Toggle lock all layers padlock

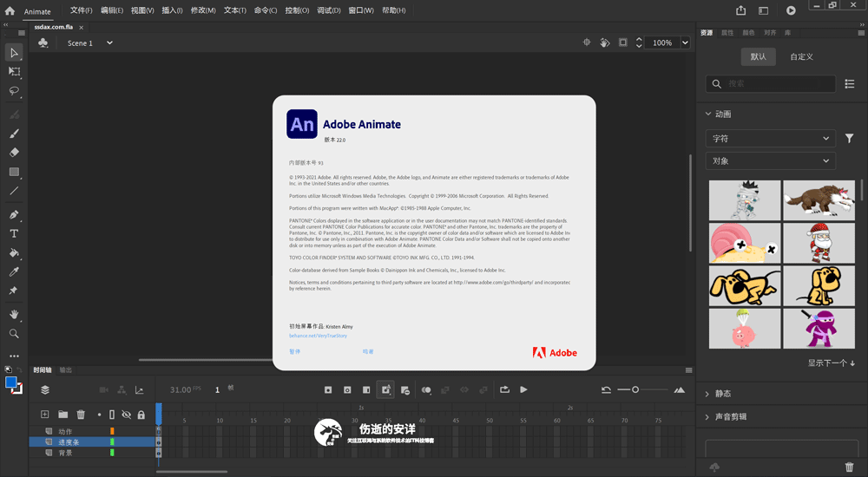141,415
